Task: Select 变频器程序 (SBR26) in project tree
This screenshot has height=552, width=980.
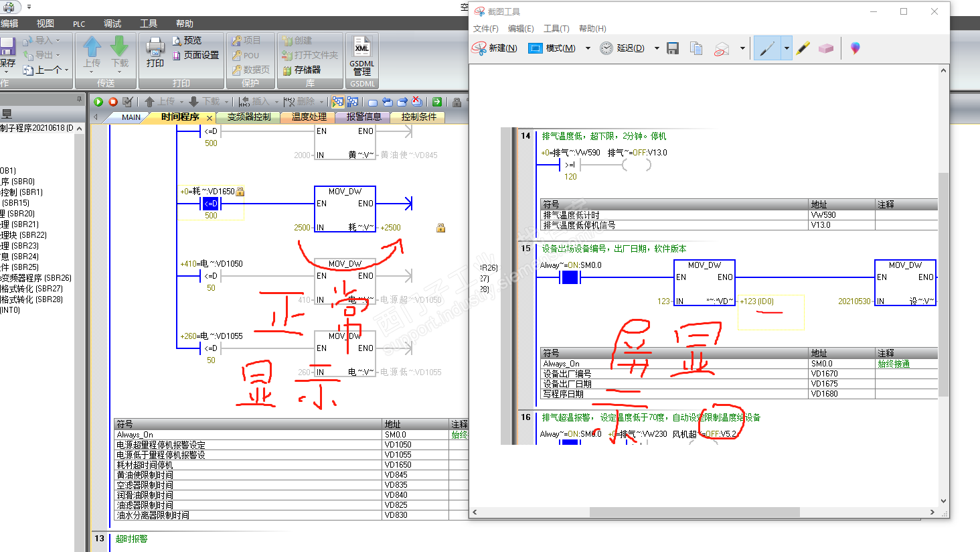Action: coord(36,278)
